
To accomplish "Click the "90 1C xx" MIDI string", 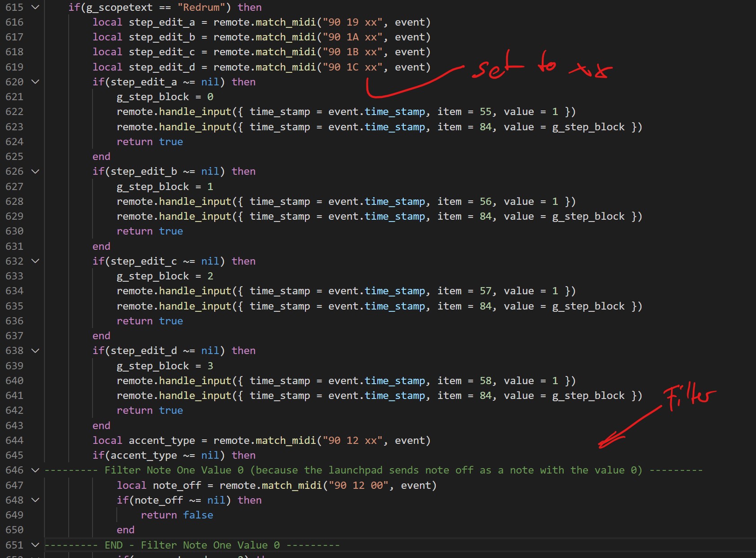I will coord(353,67).
